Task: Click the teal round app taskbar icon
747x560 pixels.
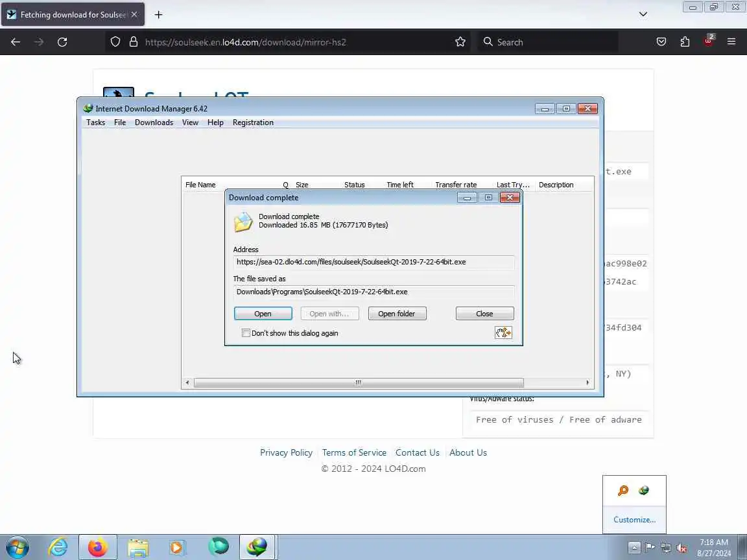Action: point(219,547)
